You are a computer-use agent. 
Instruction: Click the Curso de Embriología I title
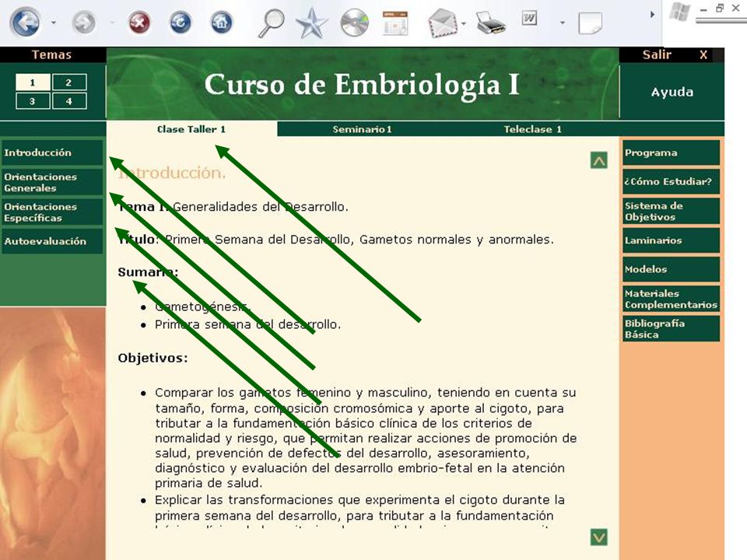pos(362,86)
